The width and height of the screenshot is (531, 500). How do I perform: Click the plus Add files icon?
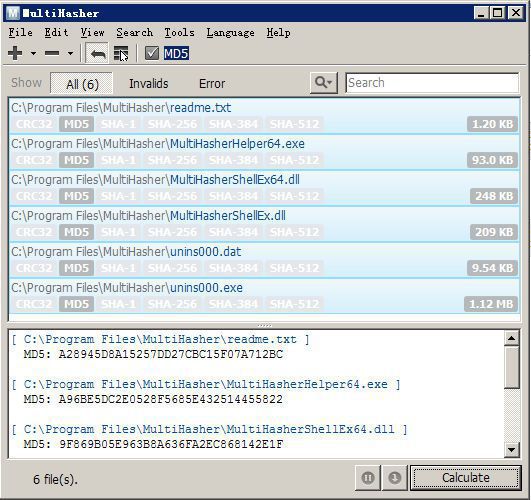tap(15, 53)
